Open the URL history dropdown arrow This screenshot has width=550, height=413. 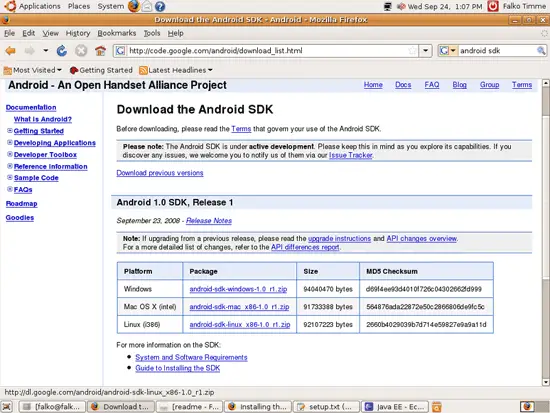(x=425, y=51)
